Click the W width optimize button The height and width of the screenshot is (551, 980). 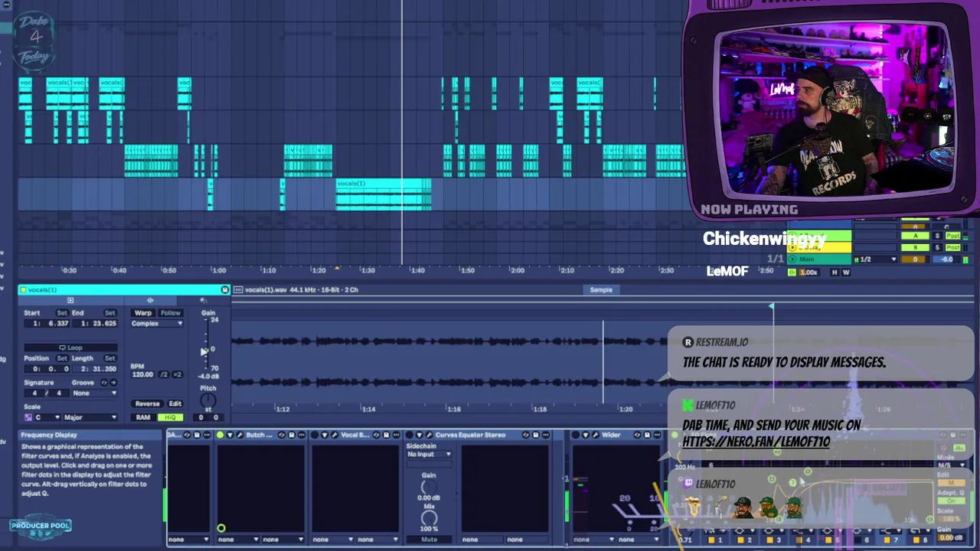click(846, 272)
